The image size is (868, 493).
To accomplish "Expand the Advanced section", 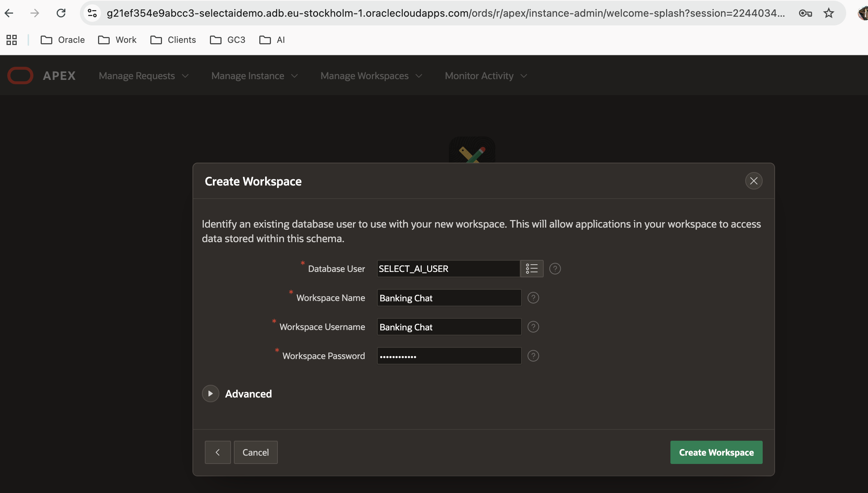I will [x=211, y=394].
